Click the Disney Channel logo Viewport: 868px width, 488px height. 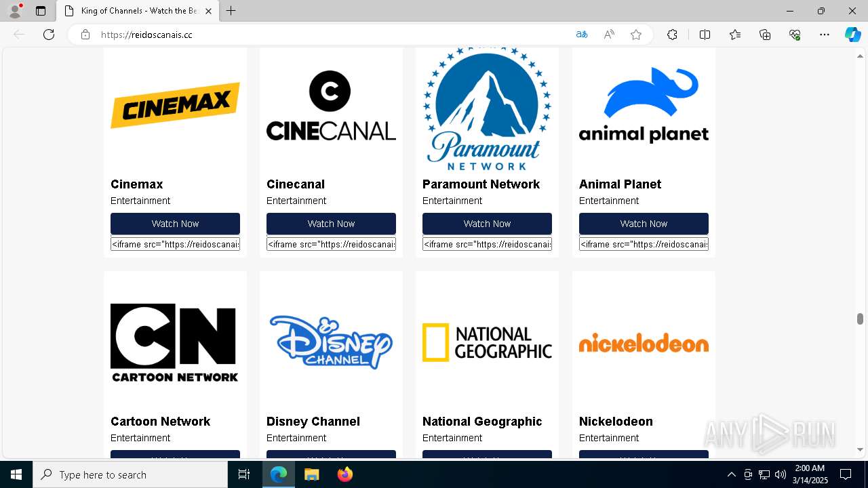[x=331, y=343]
